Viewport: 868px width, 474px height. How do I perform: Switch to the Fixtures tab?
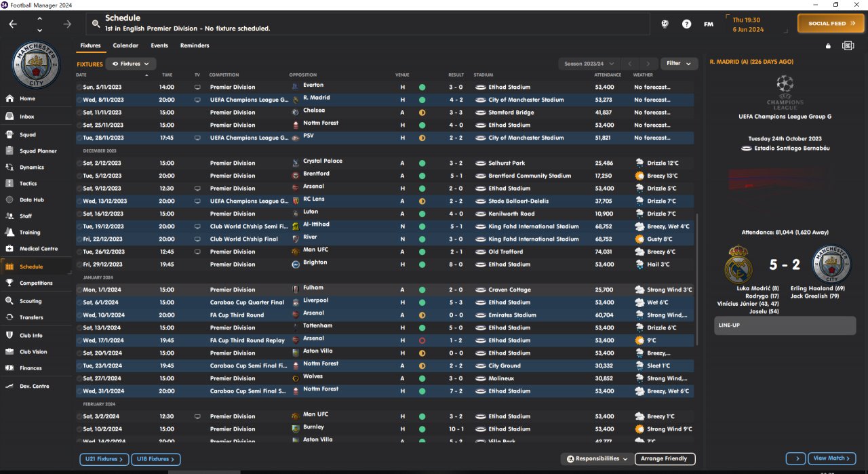(90, 45)
